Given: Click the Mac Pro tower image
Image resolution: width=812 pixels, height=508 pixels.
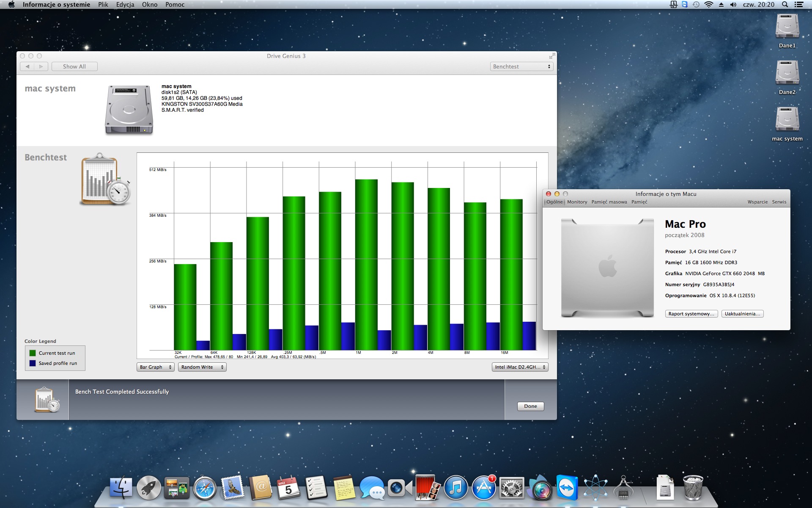Looking at the screenshot, I should point(607,268).
